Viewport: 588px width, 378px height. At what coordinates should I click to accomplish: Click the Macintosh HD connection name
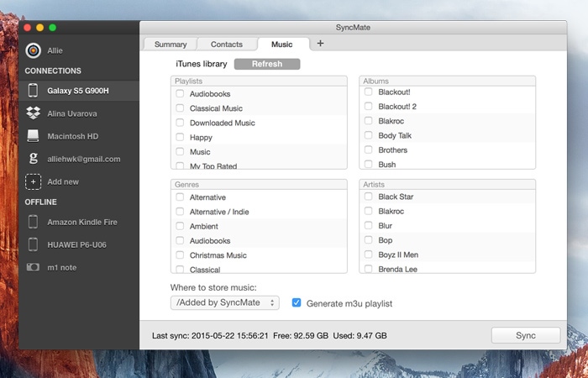(x=73, y=136)
